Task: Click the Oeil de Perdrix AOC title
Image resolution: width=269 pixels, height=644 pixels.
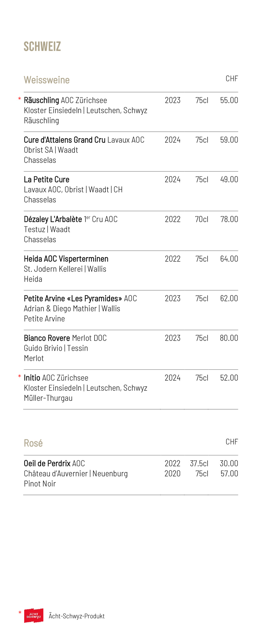Action: point(54,464)
